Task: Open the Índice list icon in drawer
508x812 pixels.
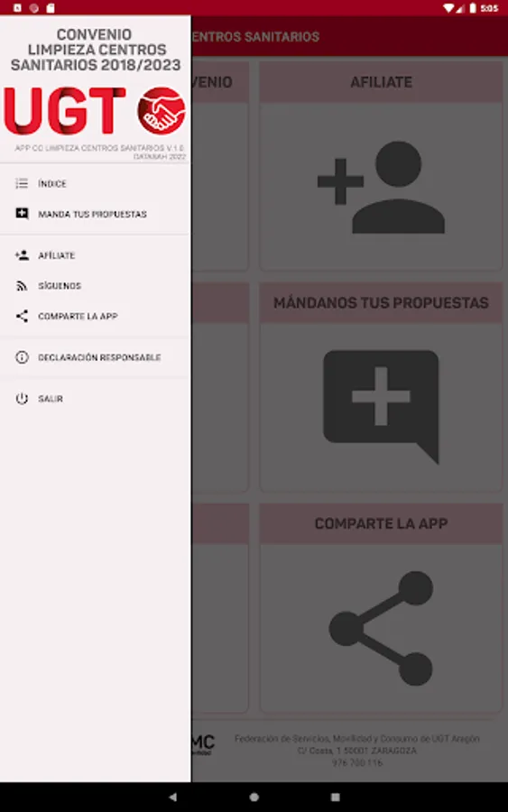Action: click(22, 183)
